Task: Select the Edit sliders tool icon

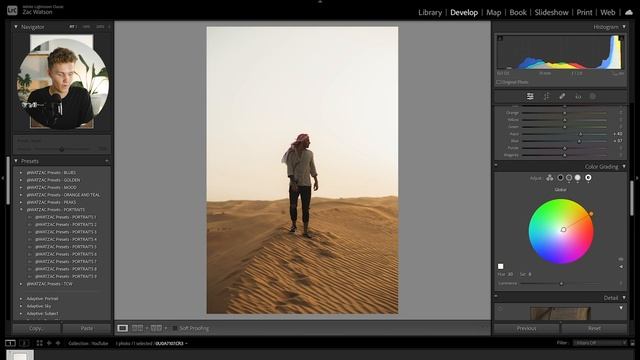Action: point(530,96)
